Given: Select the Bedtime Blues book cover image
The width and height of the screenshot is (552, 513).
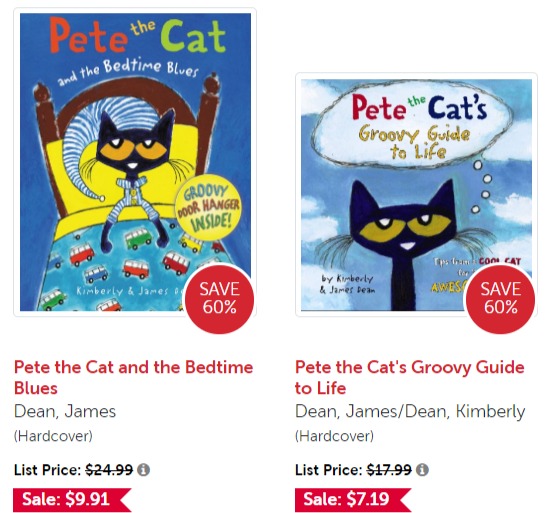Looking at the screenshot, I should click(135, 162).
